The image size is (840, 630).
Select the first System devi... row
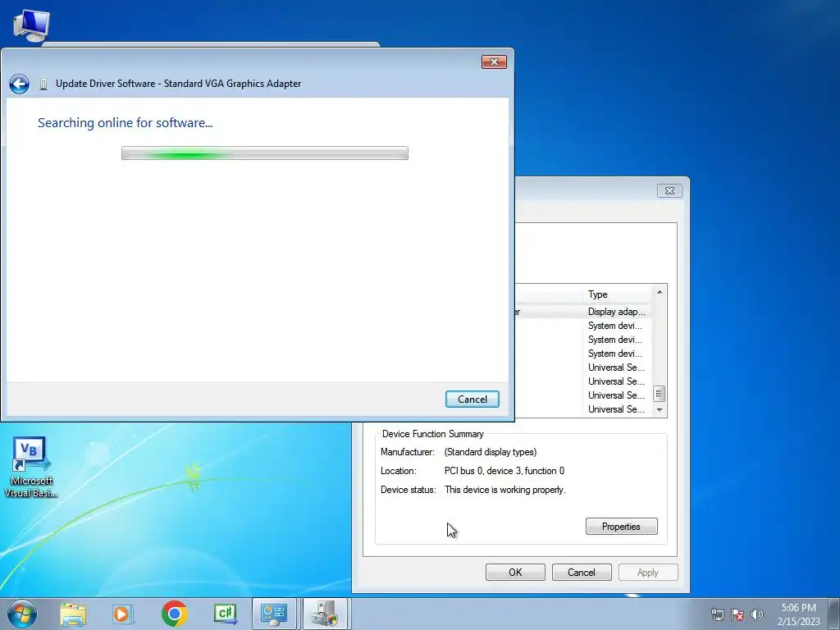[614, 325]
